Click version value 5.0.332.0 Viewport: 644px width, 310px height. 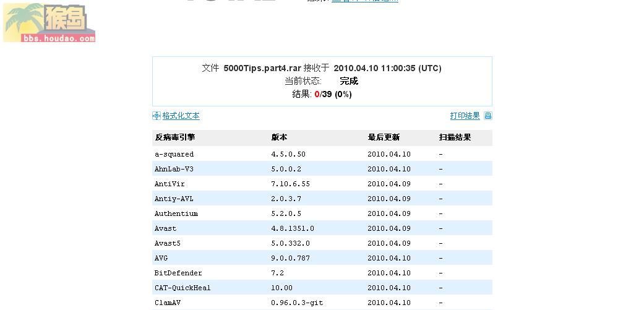tap(290, 244)
